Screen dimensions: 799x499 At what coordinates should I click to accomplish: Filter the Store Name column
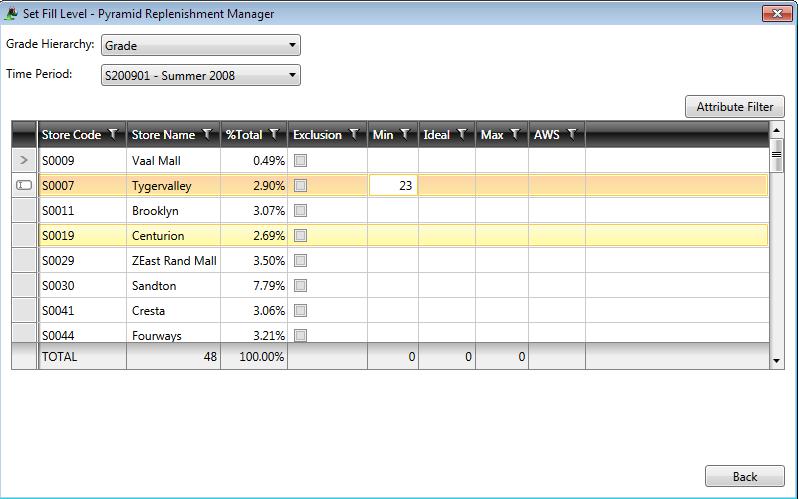[x=207, y=135]
